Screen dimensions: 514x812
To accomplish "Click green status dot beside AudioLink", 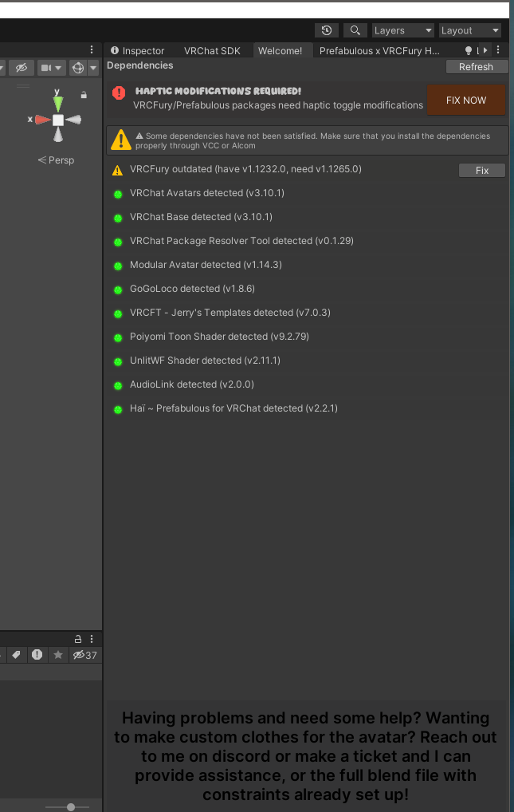I will (x=118, y=386).
